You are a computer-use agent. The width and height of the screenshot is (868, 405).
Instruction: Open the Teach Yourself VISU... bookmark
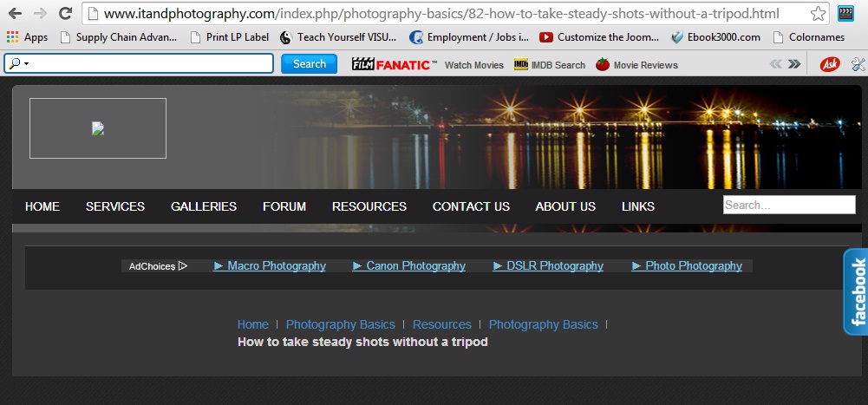(338, 37)
